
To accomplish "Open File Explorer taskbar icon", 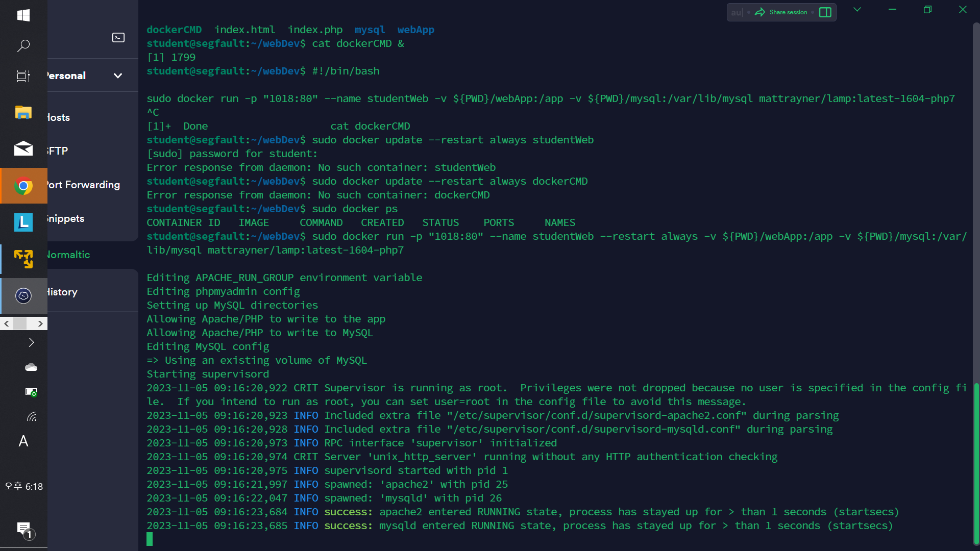I will [23, 112].
